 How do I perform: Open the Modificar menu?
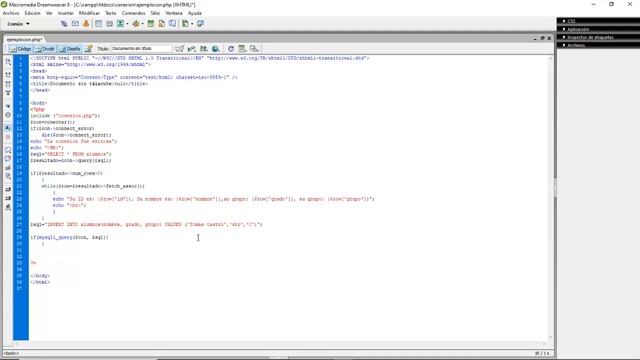coord(89,13)
